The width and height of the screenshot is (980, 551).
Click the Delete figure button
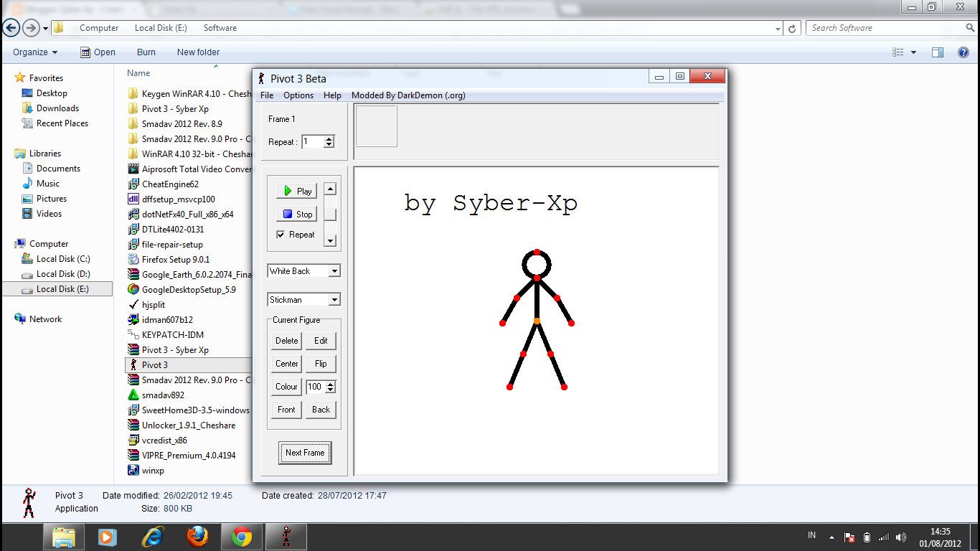pyautogui.click(x=286, y=341)
